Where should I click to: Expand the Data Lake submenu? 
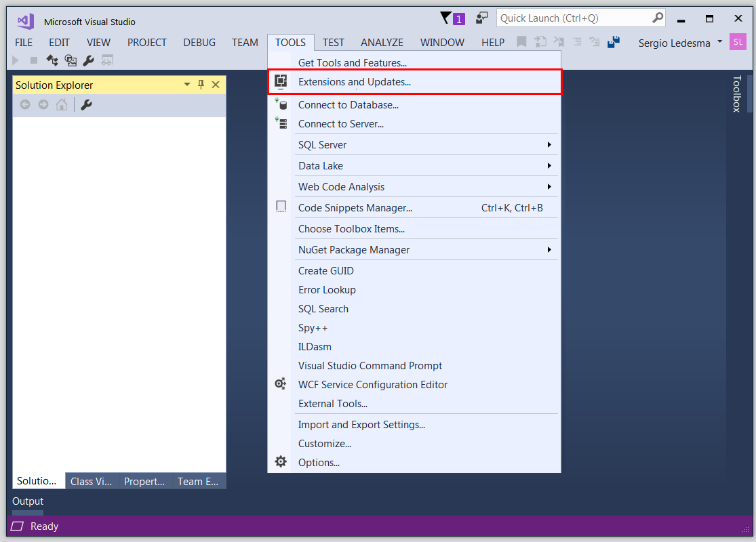(549, 166)
